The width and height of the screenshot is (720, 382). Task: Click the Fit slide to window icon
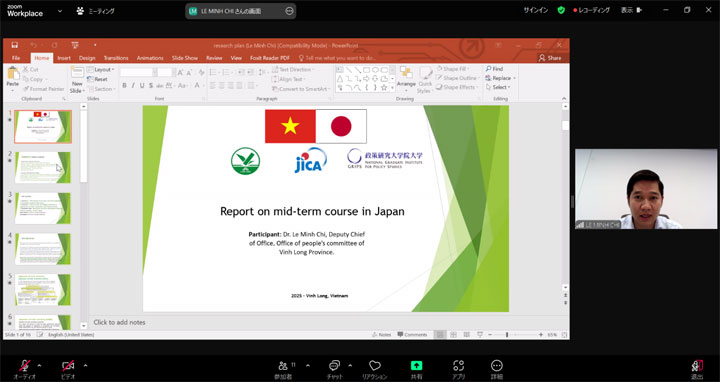[x=564, y=335]
